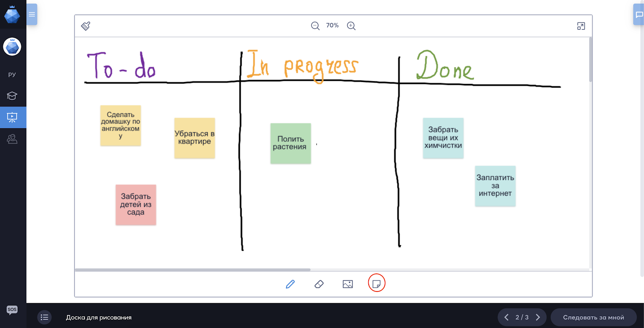Viewport: 644px width, 328px height.
Task: Switch language via РУ
Action: tap(12, 75)
